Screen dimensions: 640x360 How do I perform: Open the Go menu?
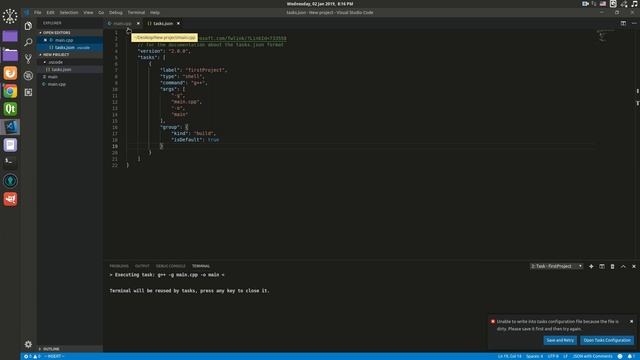(x=101, y=13)
